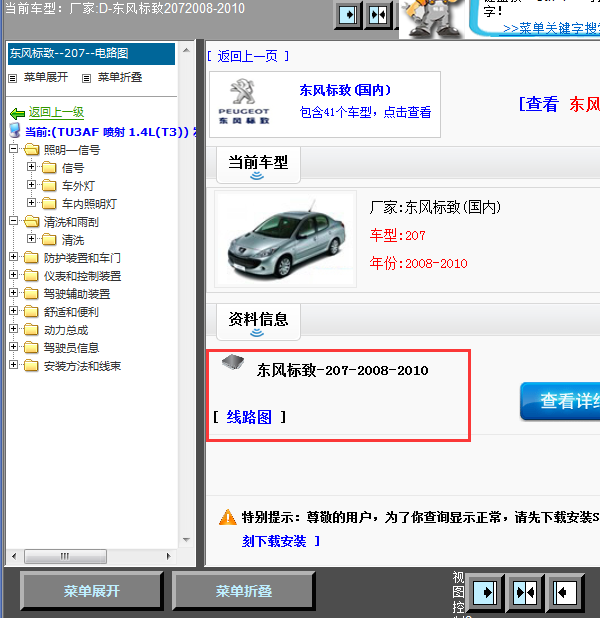Expand the 驾驶辅助装置 tree node
Screen dimensions: 600x618
tap(13, 293)
